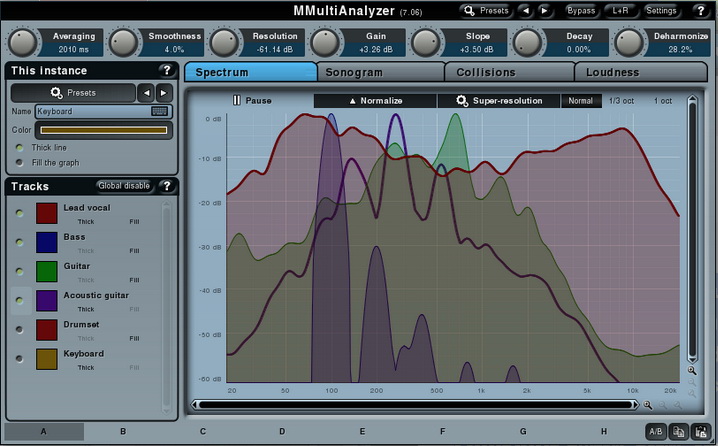
Task: Toggle the Thick line option
Action: pyautogui.click(x=19, y=147)
